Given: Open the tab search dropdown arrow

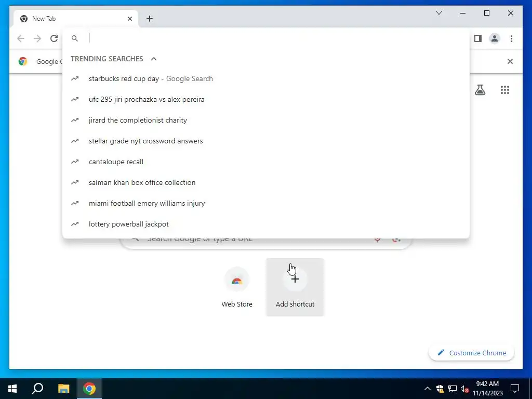Looking at the screenshot, I should pyautogui.click(x=438, y=13).
